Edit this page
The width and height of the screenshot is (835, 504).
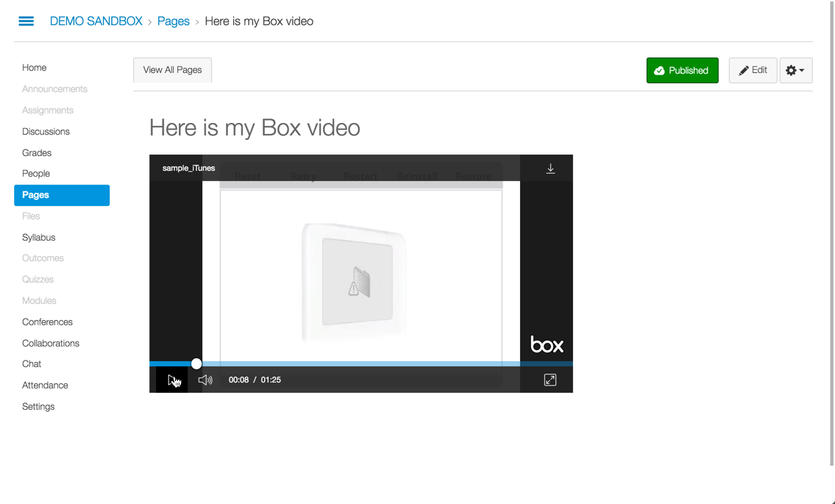pyautogui.click(x=753, y=71)
